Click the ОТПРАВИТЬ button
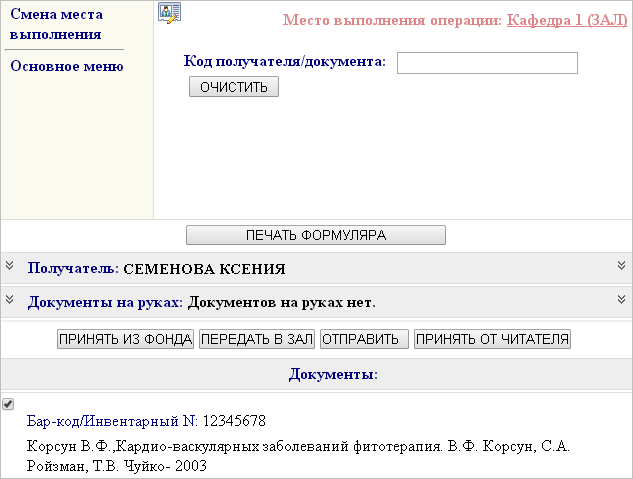Image resolution: width=633 pixels, height=479 pixels. point(365,339)
